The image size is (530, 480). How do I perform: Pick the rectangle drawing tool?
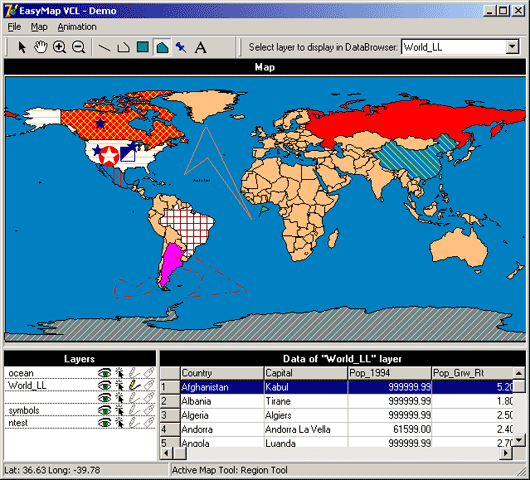coord(143,47)
